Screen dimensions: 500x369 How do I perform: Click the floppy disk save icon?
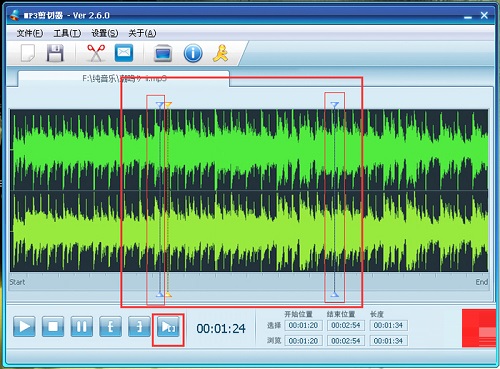coord(55,53)
